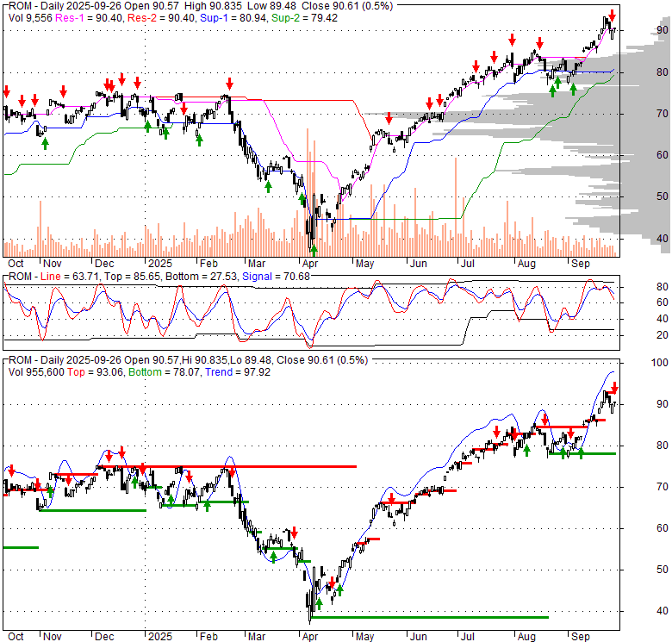Click the 'Jul' label on bottom chart axis
The width and height of the screenshot is (672, 642).
[x=467, y=637]
